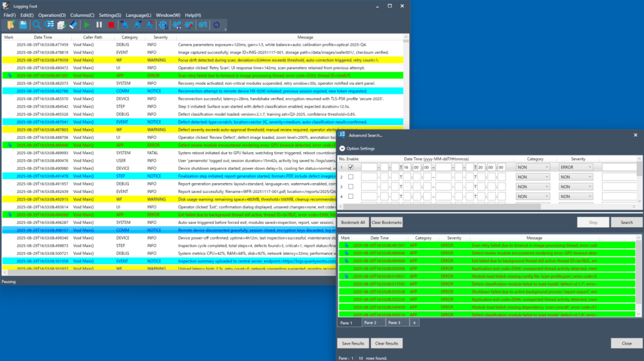Click the blue floppy disk save icon
This screenshot has height=361, width=644.
pos(23,25)
